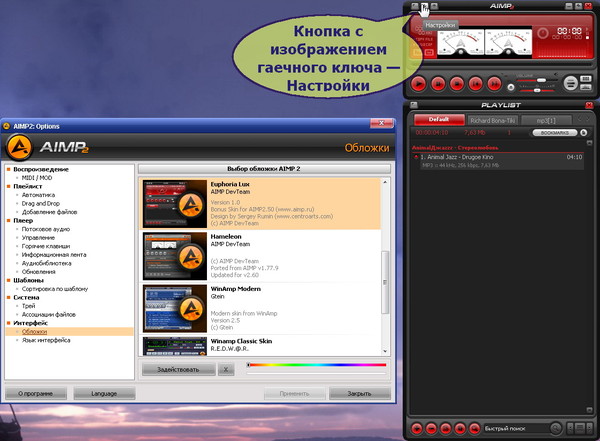
Task: Click the Задействовать button
Action: pos(178,369)
